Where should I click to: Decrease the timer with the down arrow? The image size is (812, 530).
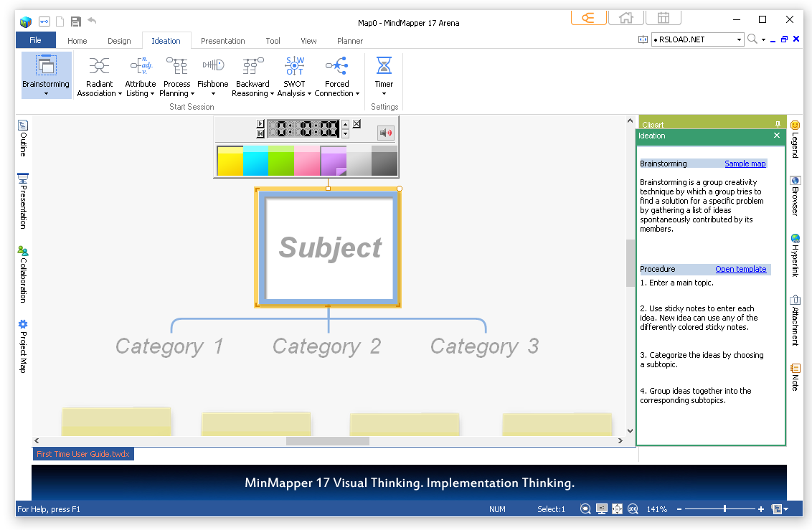click(346, 133)
